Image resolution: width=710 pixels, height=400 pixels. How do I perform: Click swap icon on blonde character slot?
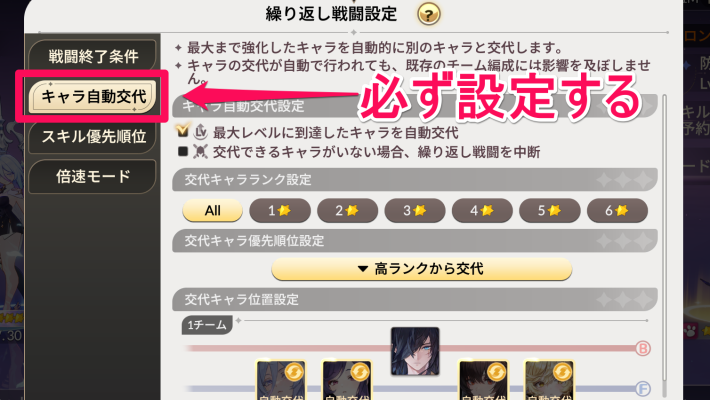click(562, 372)
